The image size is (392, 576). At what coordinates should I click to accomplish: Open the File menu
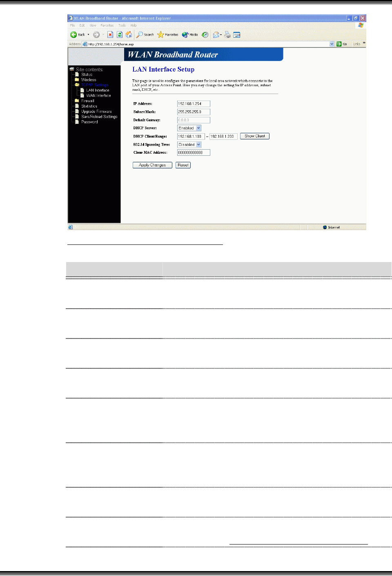pyautogui.click(x=73, y=25)
